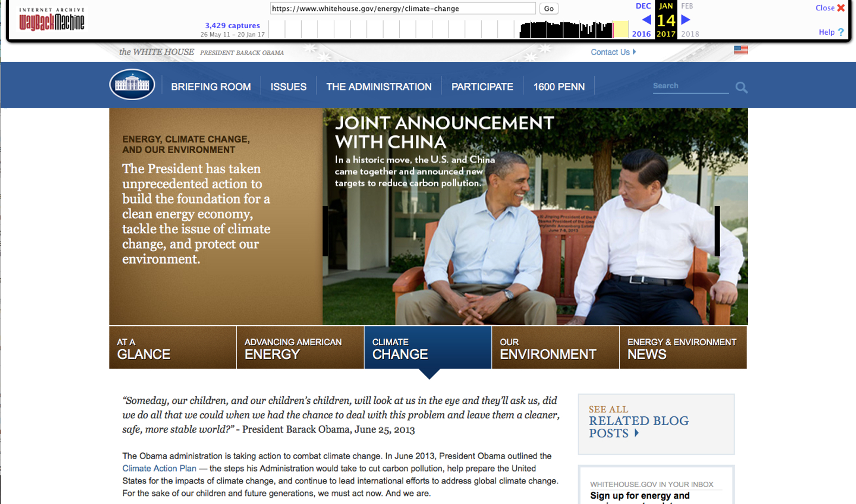Switch to Our Environment tab
This screenshot has width=856, height=504.
[555, 348]
